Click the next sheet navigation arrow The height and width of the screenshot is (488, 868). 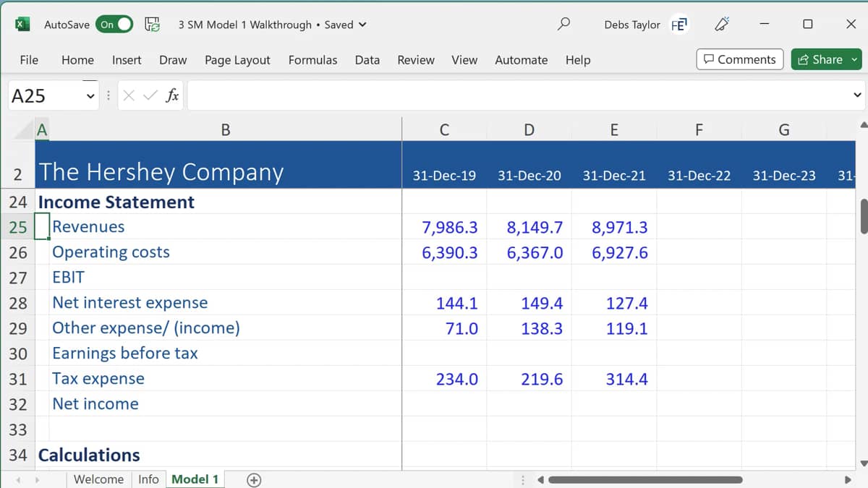(37, 480)
